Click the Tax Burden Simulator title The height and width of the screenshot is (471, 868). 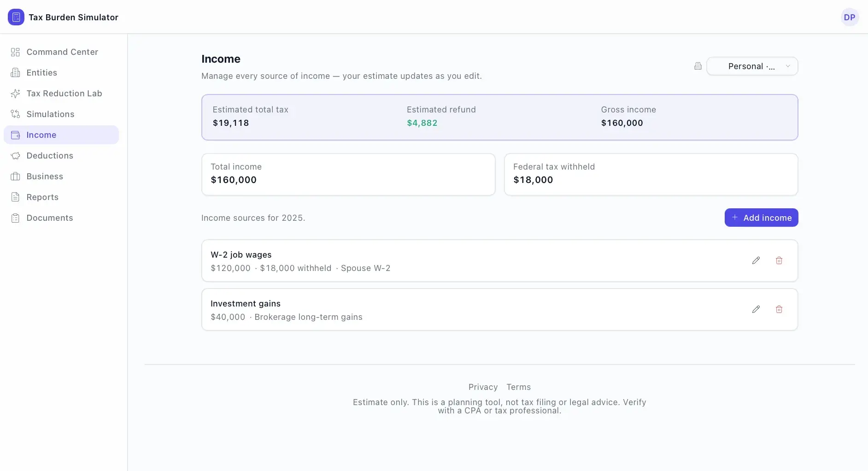pyautogui.click(x=73, y=17)
